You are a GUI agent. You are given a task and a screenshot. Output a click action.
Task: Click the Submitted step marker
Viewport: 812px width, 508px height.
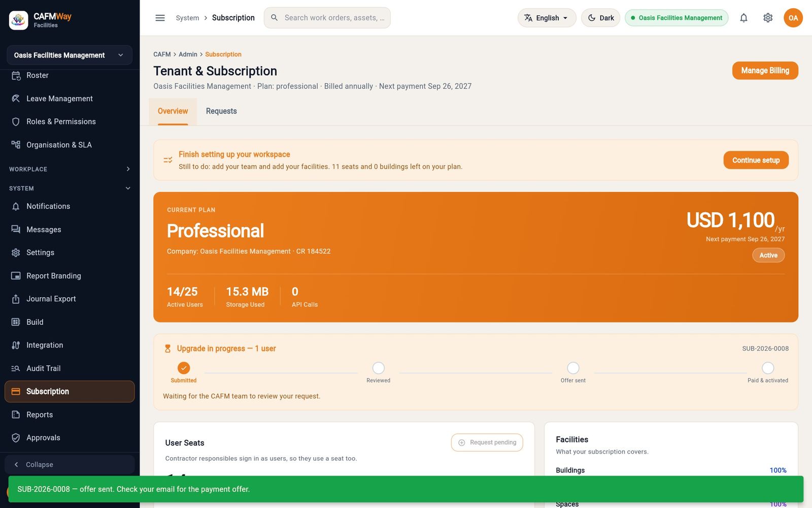(184, 368)
